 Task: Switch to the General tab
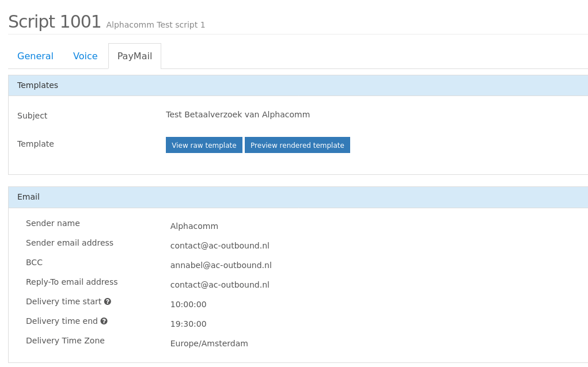click(35, 56)
